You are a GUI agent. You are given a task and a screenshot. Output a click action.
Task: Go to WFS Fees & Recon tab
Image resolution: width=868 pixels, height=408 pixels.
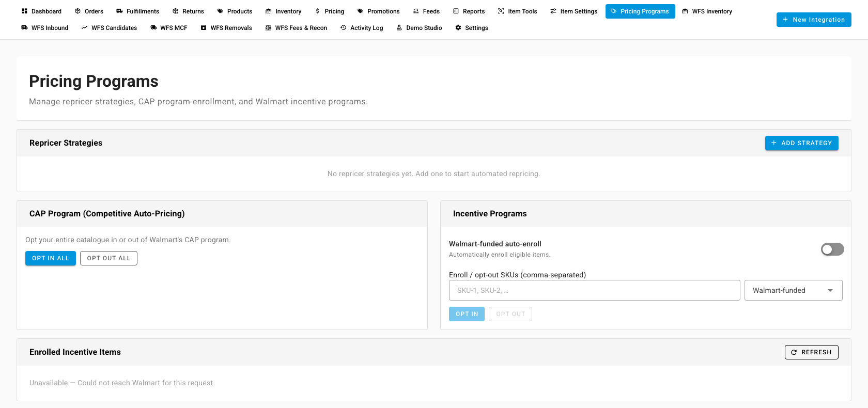(x=296, y=27)
